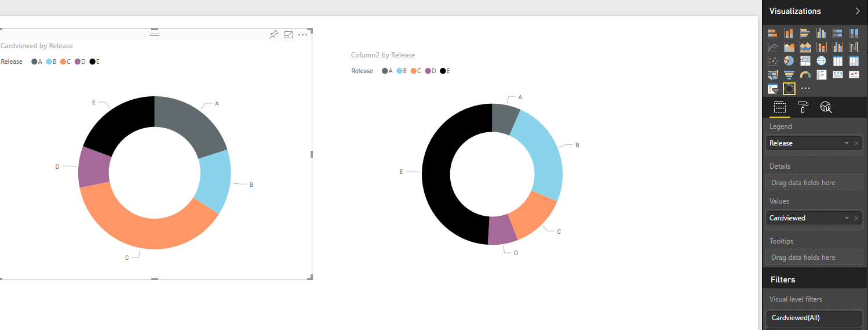Click legend swatch A in Cardviewed chart
The width and height of the screenshot is (868, 330).
(x=34, y=61)
